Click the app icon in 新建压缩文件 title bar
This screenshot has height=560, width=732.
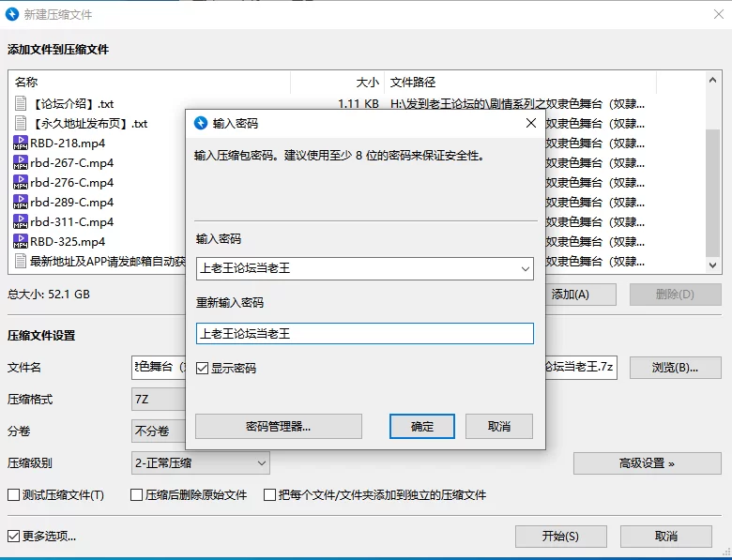(x=12, y=14)
